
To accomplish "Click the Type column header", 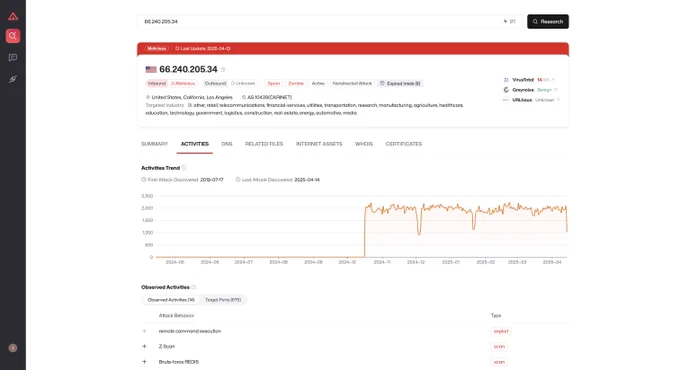I will pyautogui.click(x=496, y=315).
